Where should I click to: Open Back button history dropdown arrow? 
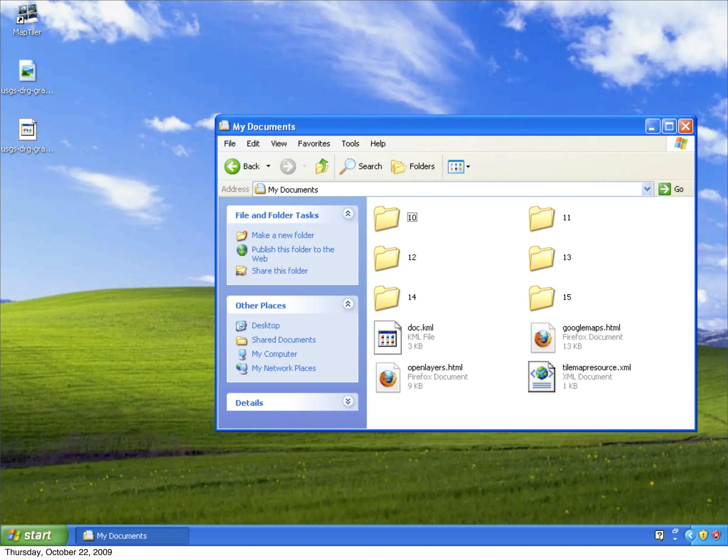point(268,166)
